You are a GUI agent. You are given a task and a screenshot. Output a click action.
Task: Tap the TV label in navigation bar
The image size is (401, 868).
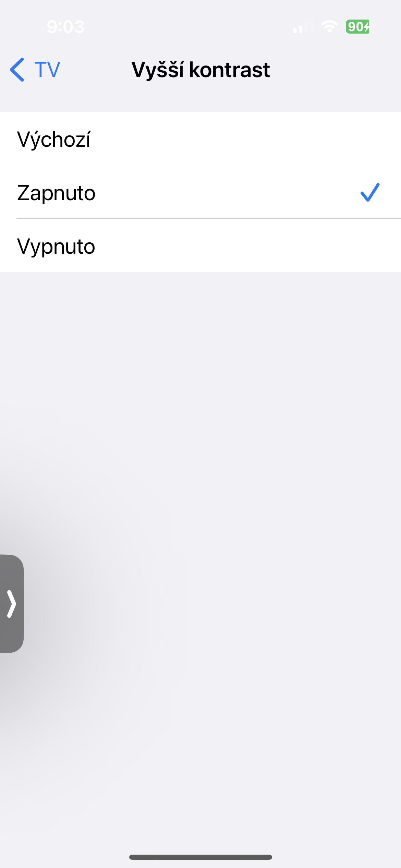47,70
